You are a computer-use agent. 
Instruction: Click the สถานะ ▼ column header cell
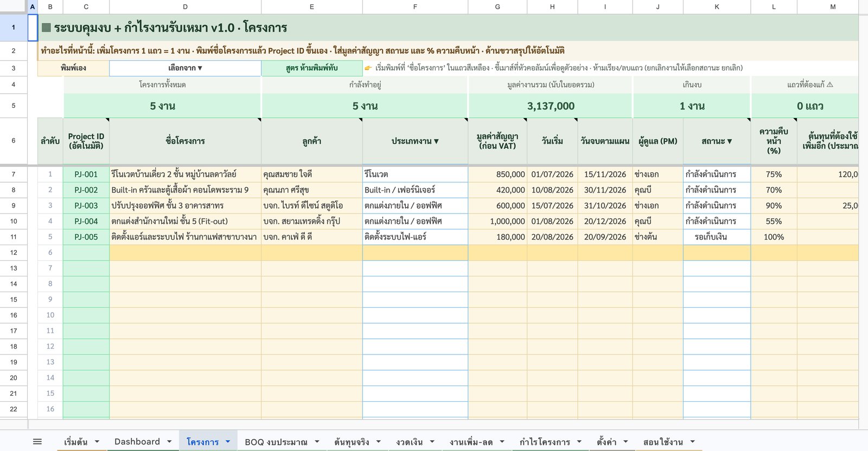717,141
